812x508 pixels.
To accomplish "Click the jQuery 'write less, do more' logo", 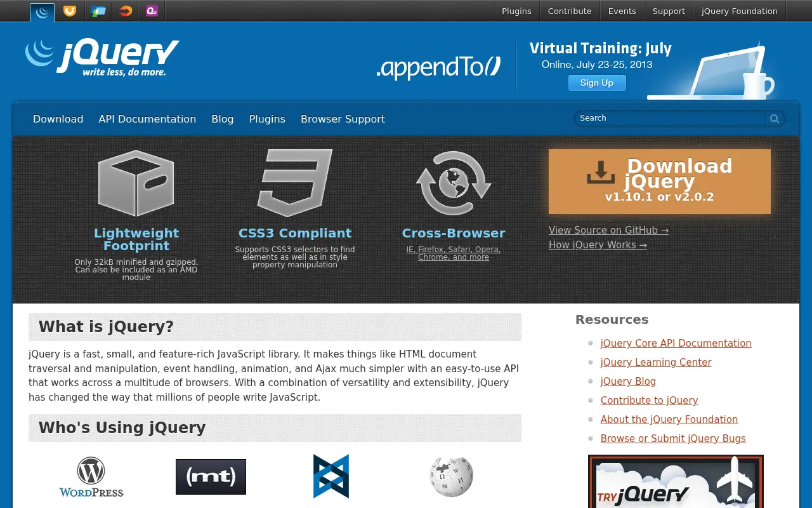I will pos(102,58).
